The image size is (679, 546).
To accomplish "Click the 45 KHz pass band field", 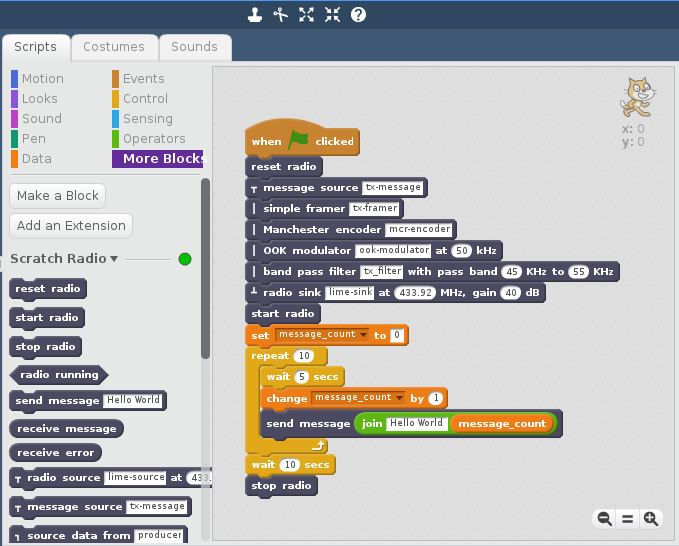I will coord(512,272).
